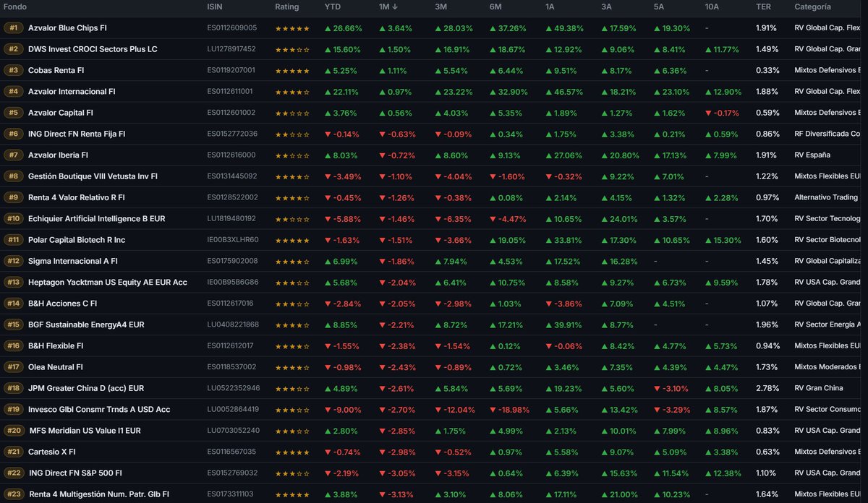The image size is (868, 503).
Task: Click the #20 rank badge
Action: (x=14, y=431)
